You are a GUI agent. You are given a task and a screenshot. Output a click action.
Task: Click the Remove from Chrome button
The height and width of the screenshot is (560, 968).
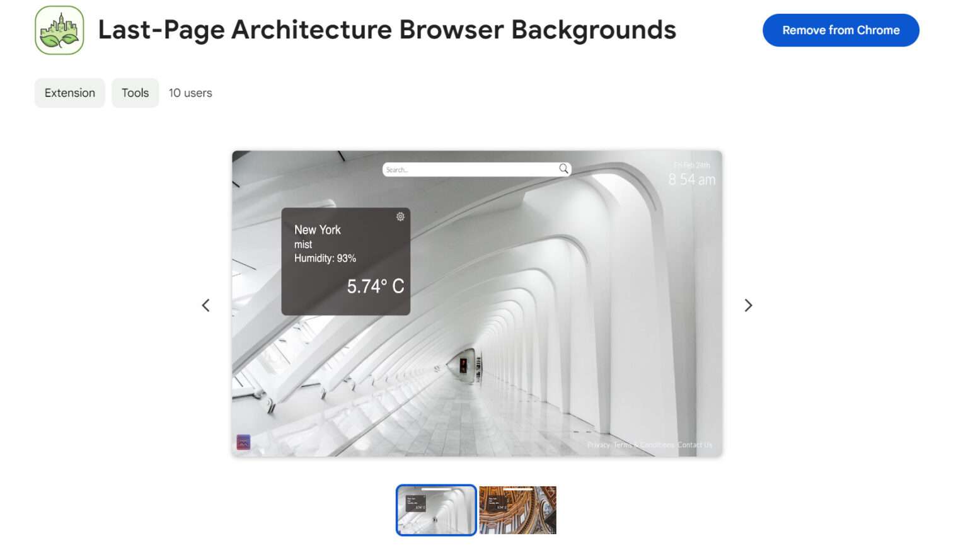841,30
